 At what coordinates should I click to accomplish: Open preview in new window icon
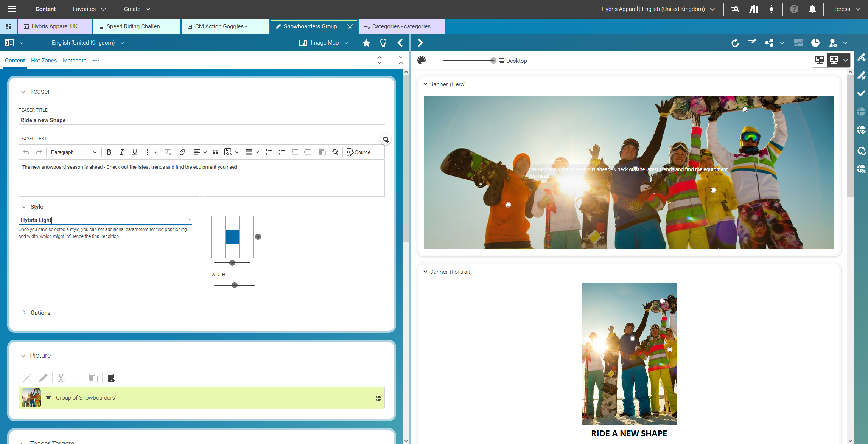(752, 43)
